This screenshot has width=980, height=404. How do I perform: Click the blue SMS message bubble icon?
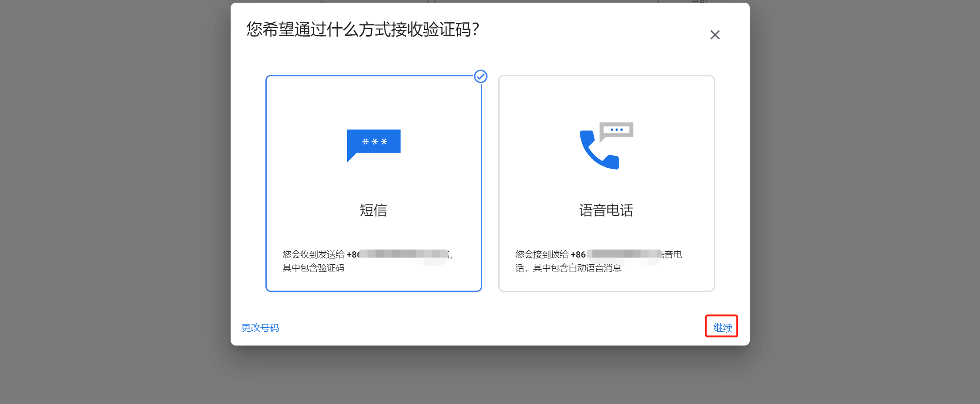[374, 146]
